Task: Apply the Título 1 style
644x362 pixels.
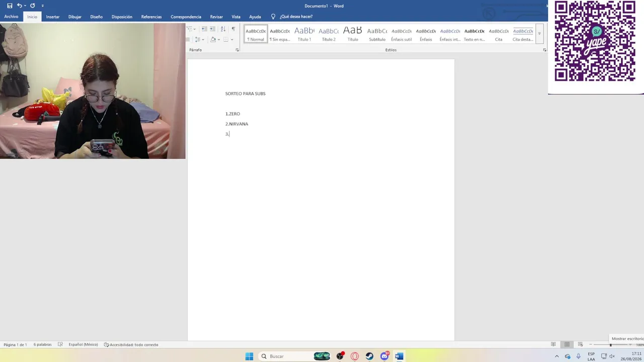Action: [x=304, y=34]
